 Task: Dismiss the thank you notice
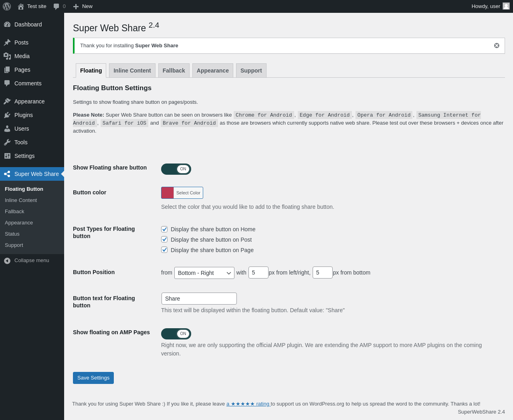(x=497, y=46)
